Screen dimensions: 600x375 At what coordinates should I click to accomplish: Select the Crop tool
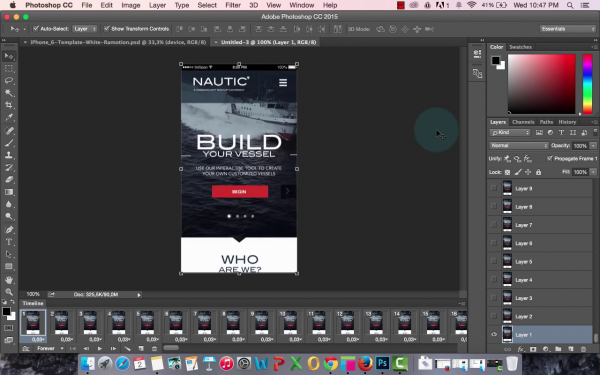click(x=9, y=105)
